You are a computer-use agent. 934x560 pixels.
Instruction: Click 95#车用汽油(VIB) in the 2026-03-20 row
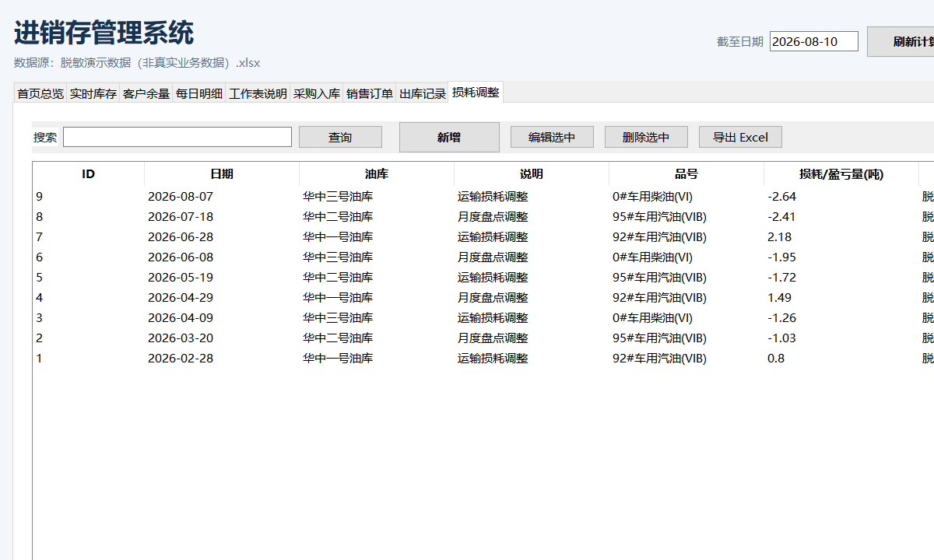tap(659, 338)
